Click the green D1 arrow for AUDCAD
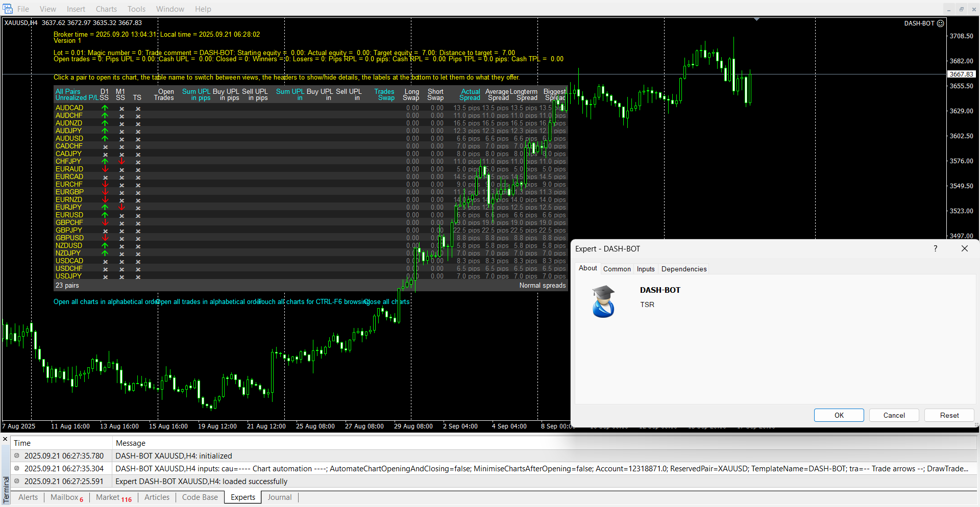 click(105, 108)
